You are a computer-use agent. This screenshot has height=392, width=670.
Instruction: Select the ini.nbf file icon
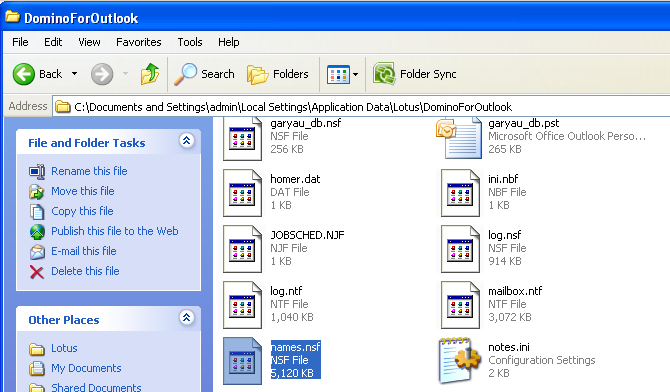point(460,193)
